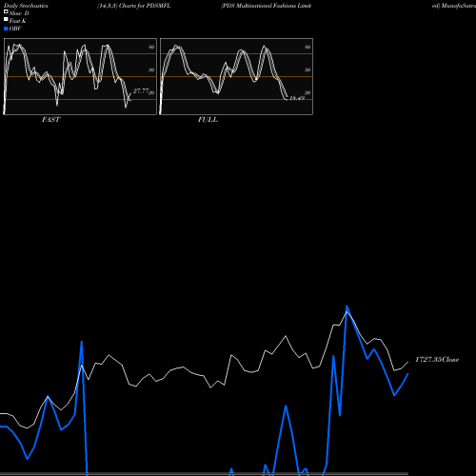The width and height of the screenshot is (476, 476).
Task: Click the 'FAST' chart caption
Action: coord(50,120)
